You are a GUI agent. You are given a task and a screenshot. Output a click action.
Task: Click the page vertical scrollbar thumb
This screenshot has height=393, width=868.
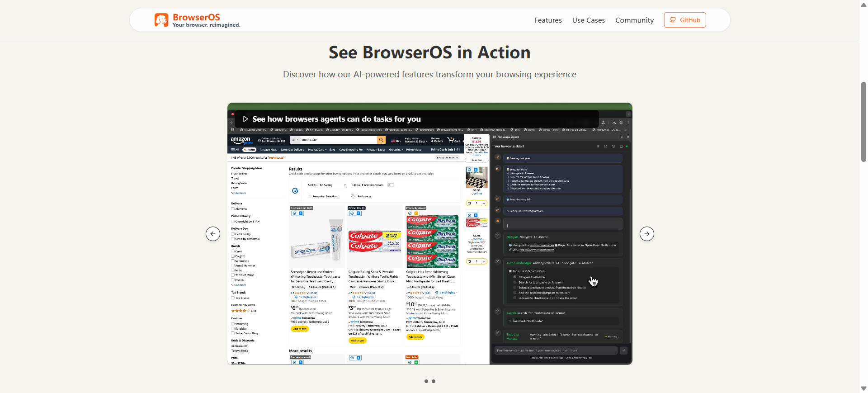click(863, 122)
